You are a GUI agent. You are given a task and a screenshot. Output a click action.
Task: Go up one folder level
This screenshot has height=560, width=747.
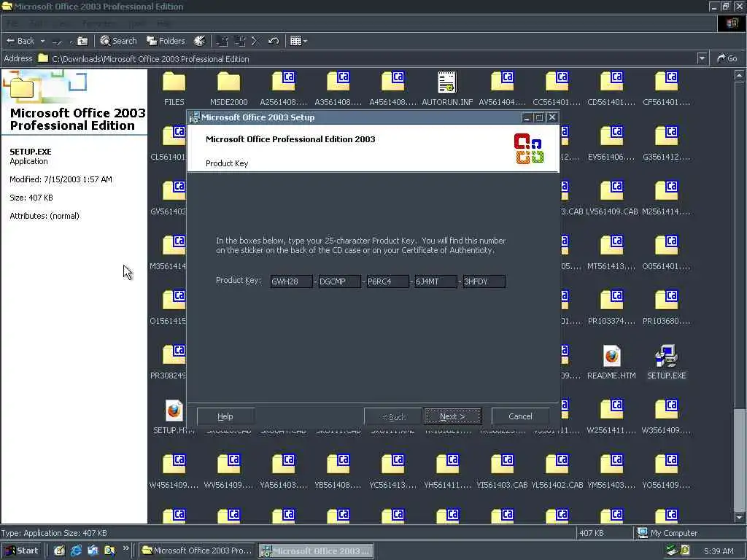[82, 41]
